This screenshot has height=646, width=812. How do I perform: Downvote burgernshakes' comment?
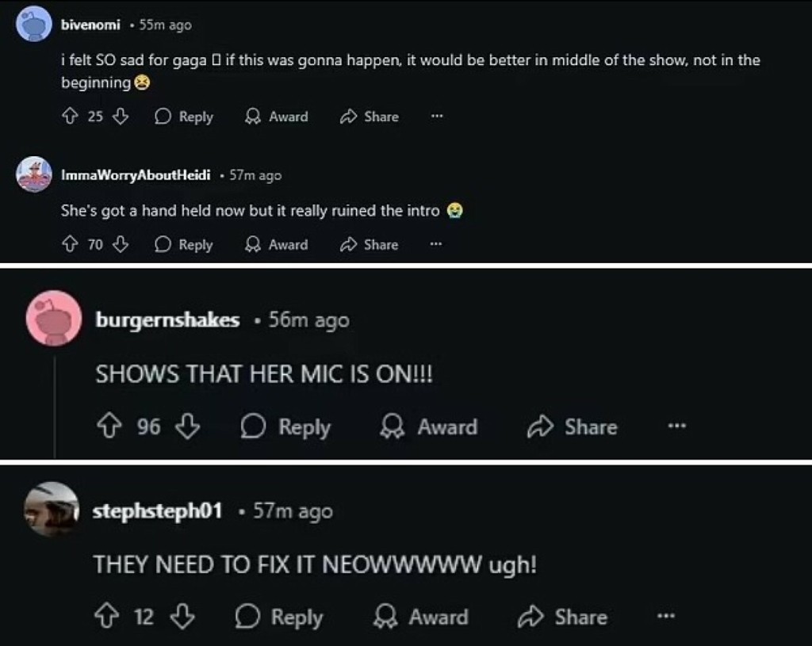click(x=186, y=427)
